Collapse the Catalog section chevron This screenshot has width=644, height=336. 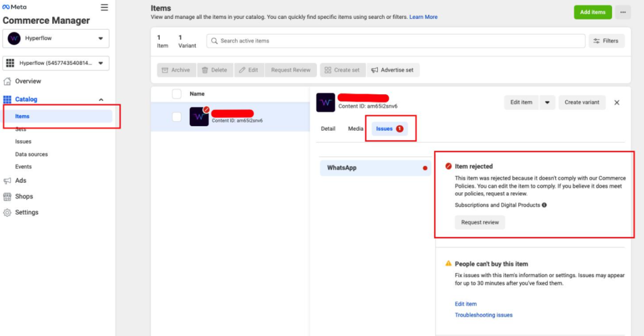point(101,100)
